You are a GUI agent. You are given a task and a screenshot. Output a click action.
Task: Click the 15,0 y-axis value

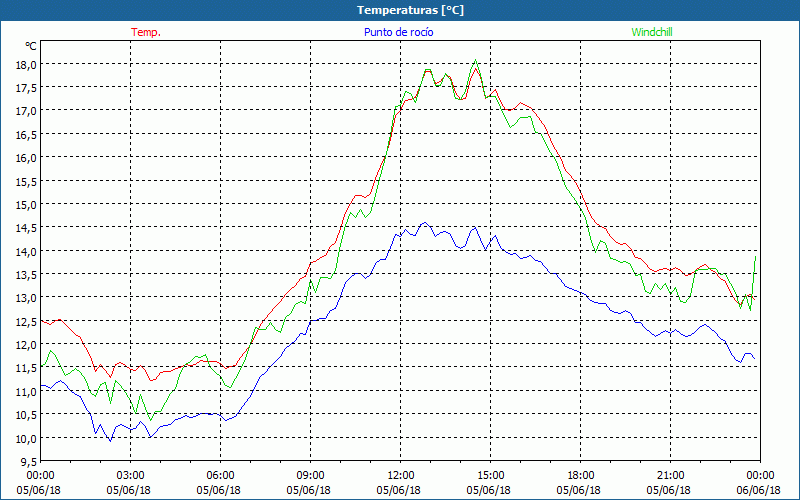click(x=27, y=205)
